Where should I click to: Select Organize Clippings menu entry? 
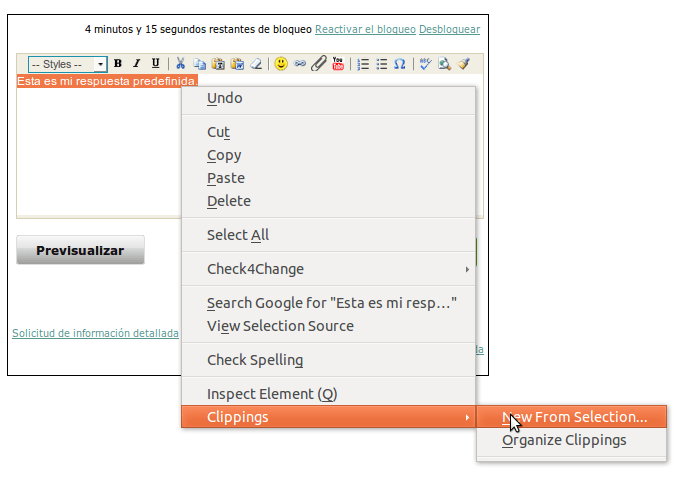(564, 440)
